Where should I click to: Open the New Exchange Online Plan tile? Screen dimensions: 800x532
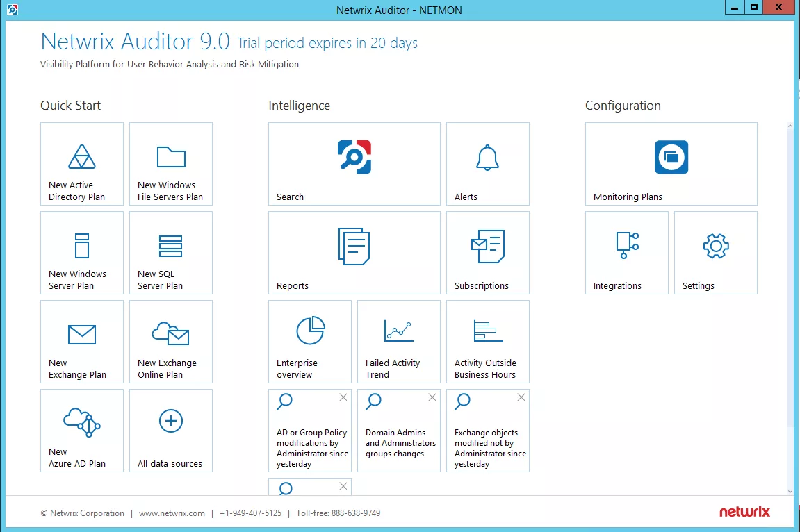tap(171, 342)
